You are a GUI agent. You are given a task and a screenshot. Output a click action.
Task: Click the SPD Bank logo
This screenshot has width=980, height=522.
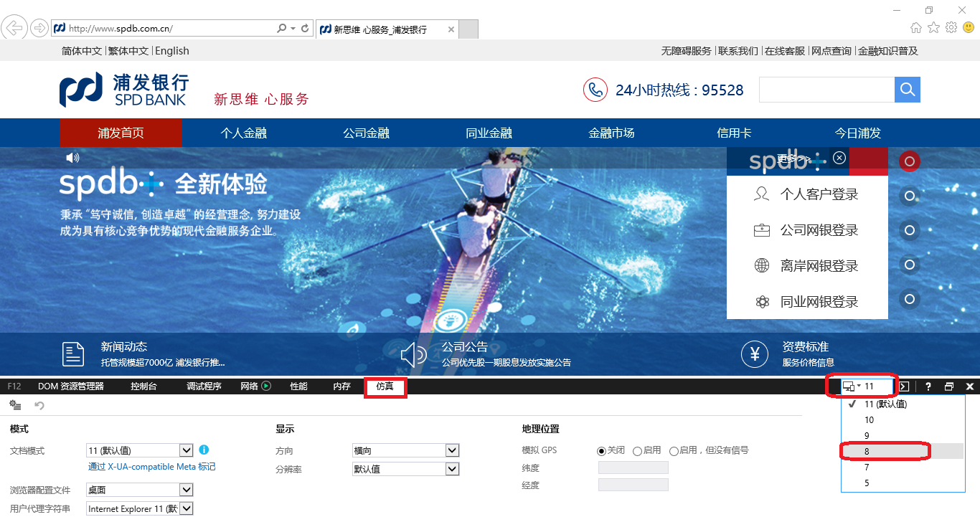[x=124, y=90]
